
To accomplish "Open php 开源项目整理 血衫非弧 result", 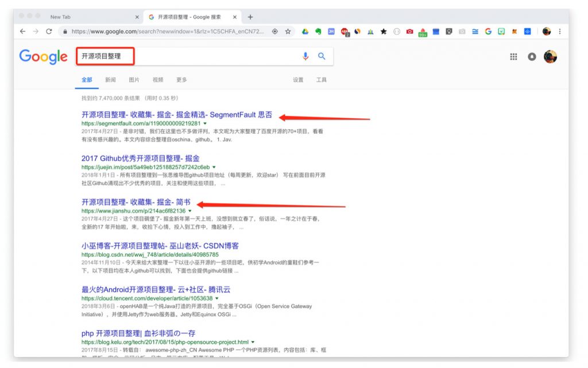I will (138, 334).
